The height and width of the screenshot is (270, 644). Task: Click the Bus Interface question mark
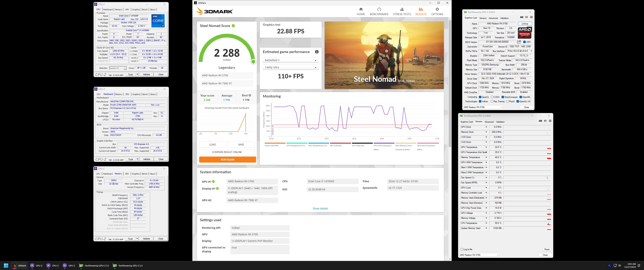(x=531, y=51)
